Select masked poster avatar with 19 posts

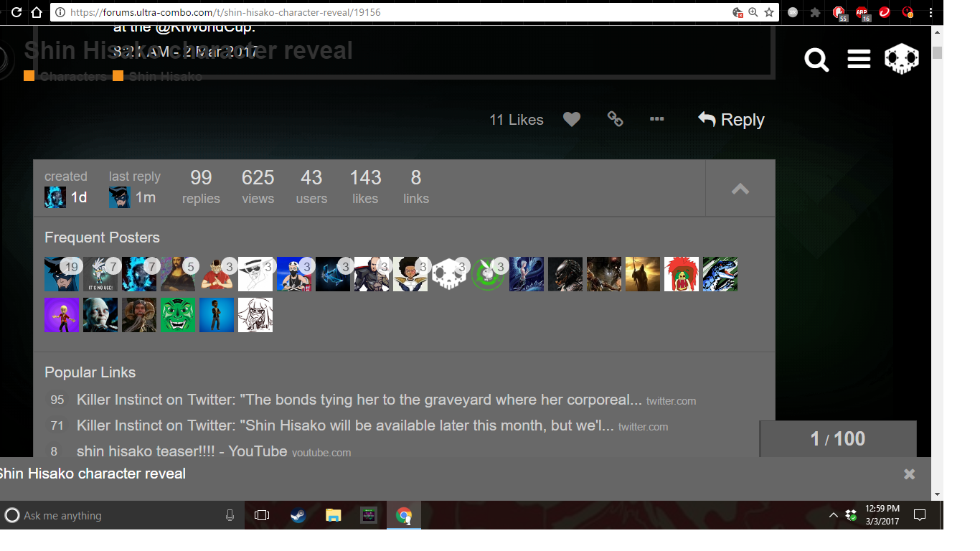coord(62,274)
